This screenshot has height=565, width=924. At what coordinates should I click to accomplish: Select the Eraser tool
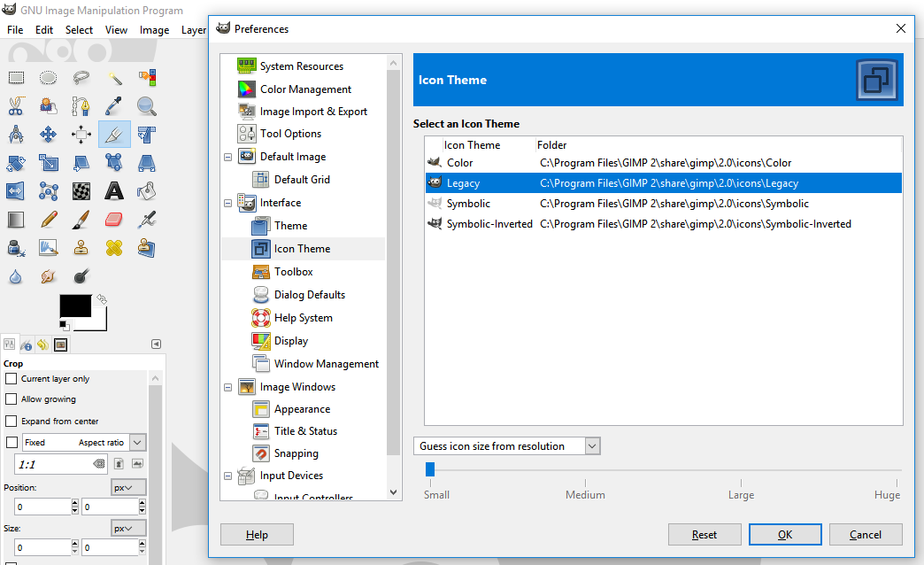pyautogui.click(x=114, y=220)
